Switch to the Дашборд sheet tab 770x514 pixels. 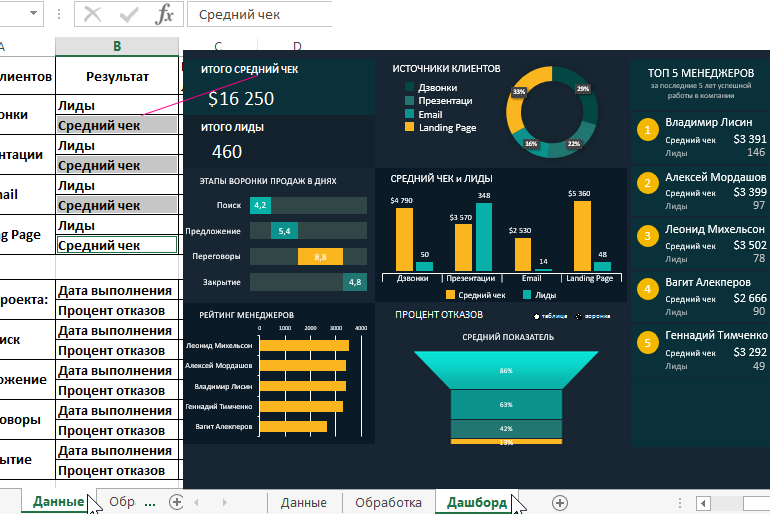pyautogui.click(x=476, y=502)
